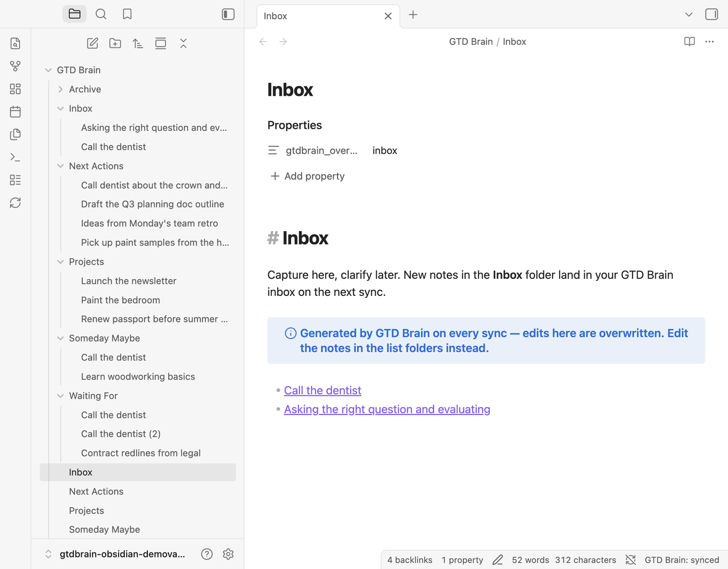Viewport: 728px width, 569px height.
Task: Click the checklist icon in ribbon
Action: coord(15,180)
